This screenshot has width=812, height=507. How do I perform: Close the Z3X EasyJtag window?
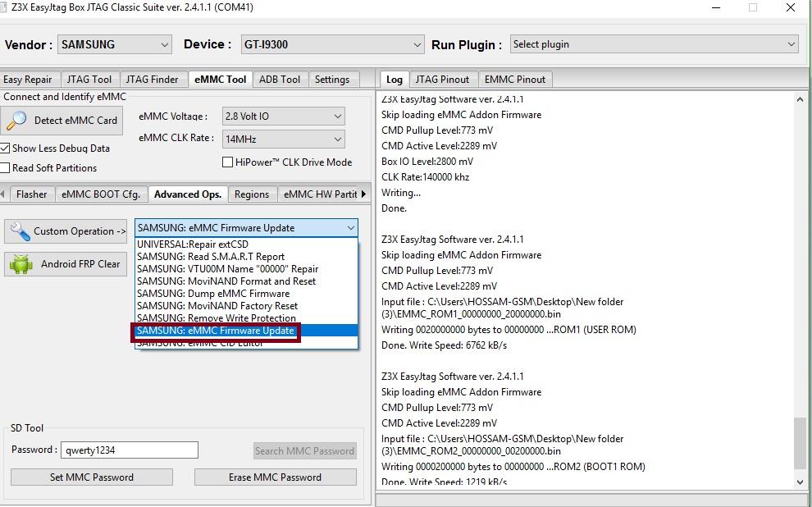tap(791, 7)
